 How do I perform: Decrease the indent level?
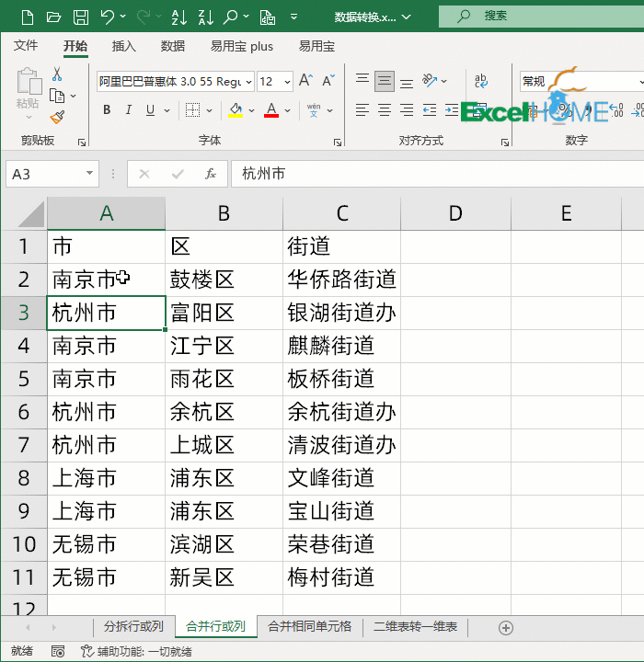[430, 110]
